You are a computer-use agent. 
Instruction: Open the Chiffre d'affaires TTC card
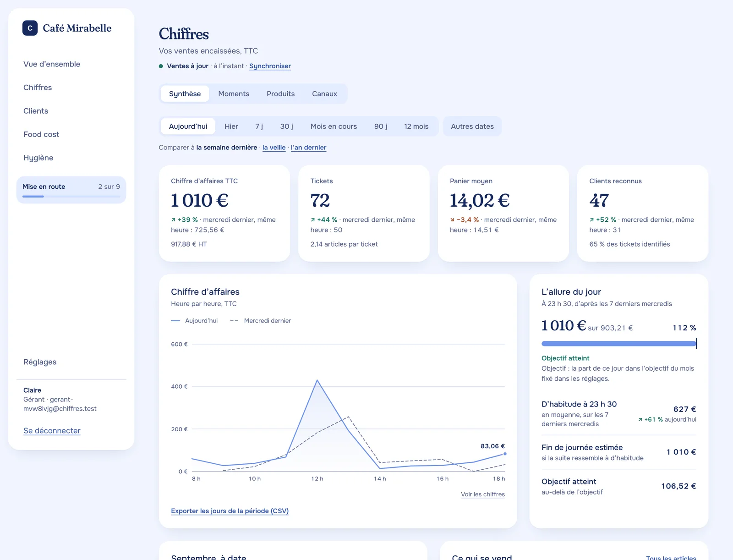[x=224, y=214]
